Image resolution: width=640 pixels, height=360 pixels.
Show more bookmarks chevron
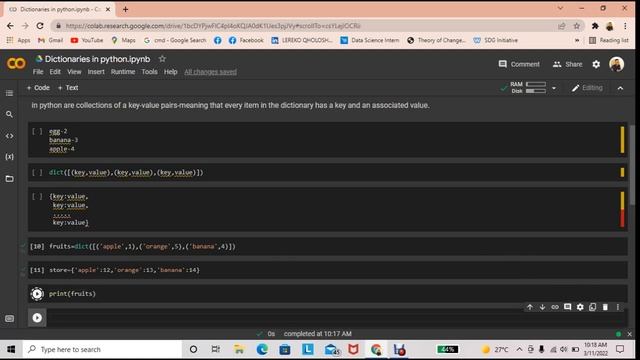point(577,40)
